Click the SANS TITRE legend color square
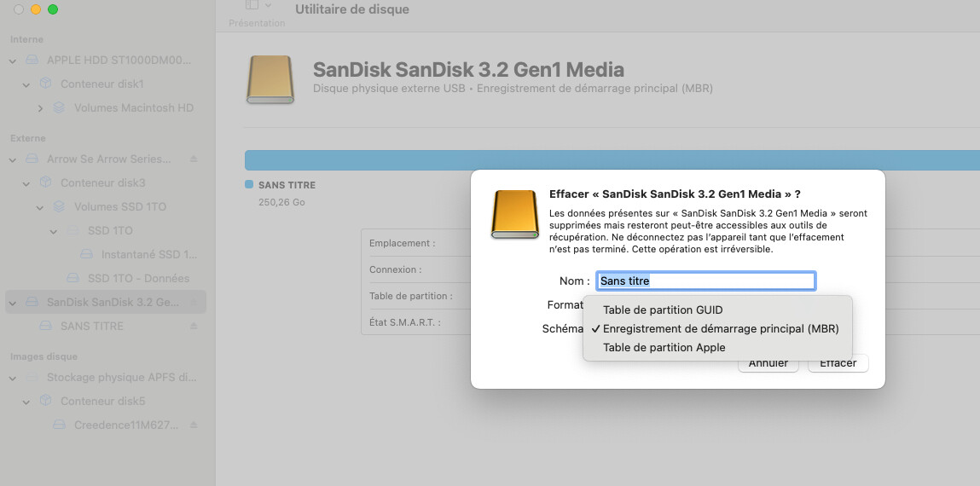 [x=249, y=185]
